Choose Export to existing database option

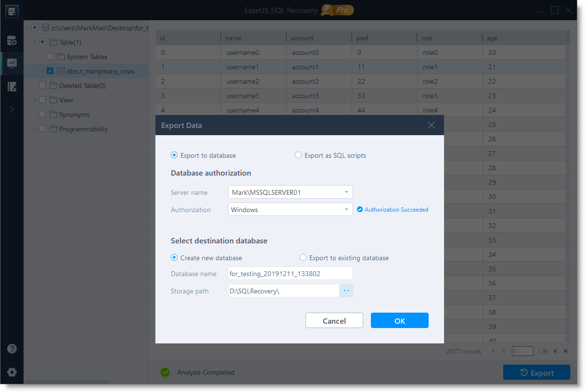pyautogui.click(x=303, y=258)
